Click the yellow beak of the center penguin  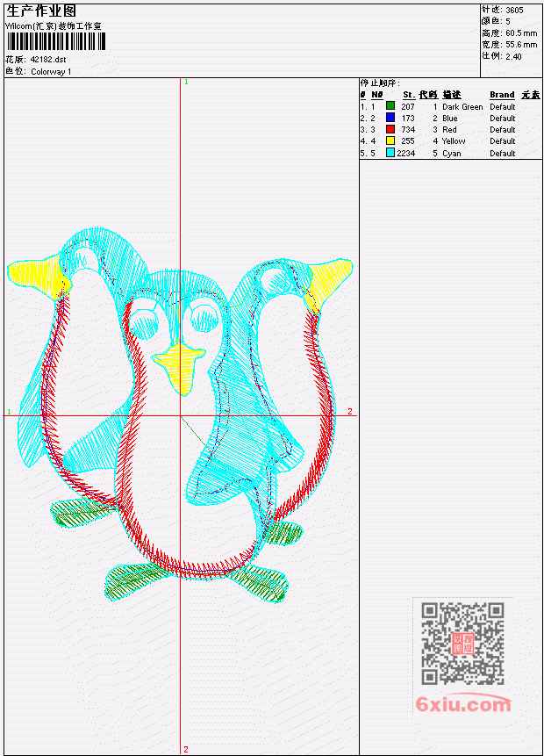(180, 369)
